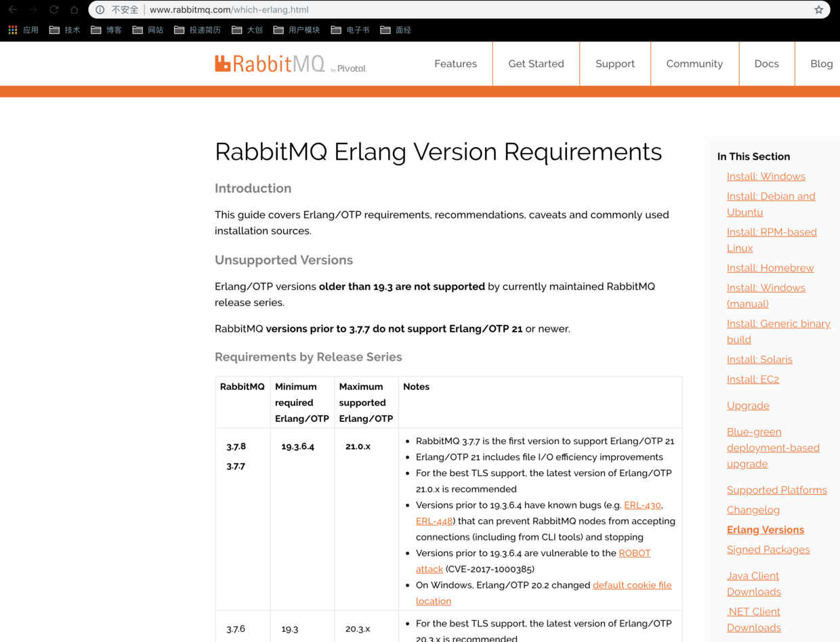
Task: Open Erlang Versions sidebar link
Action: coord(765,530)
